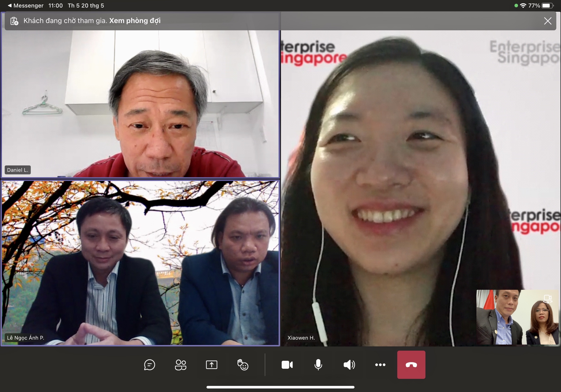Switch camera using self-view overlay icon
Screen dimensions: 561x392
tap(548, 299)
